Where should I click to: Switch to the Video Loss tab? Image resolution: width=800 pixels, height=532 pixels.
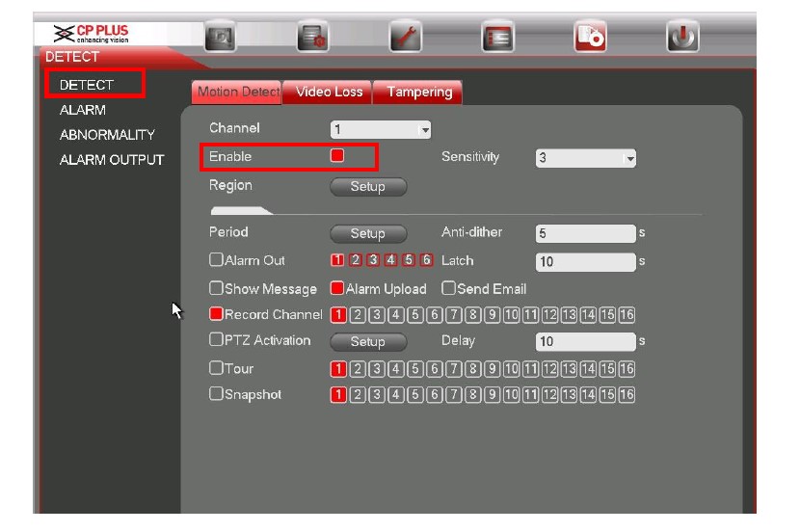tap(329, 92)
